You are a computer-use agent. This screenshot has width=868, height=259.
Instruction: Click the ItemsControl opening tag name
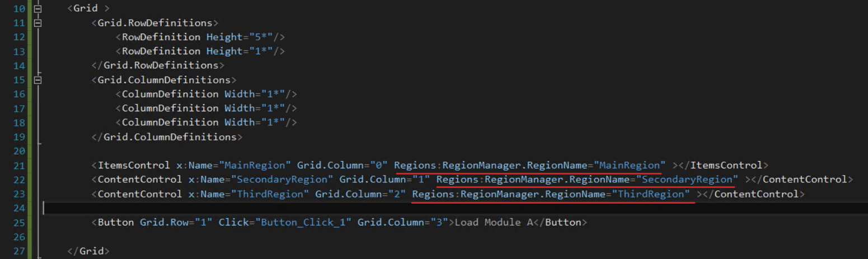click(x=134, y=166)
